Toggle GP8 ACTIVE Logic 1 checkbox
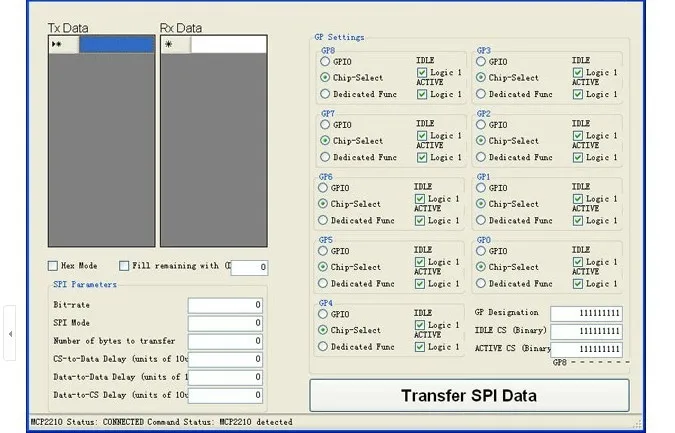This screenshot has height=433, width=675. tap(422, 94)
